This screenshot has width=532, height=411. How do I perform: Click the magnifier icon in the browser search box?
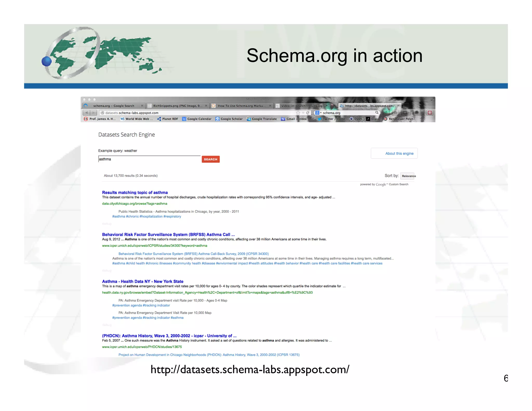click(x=377, y=112)
